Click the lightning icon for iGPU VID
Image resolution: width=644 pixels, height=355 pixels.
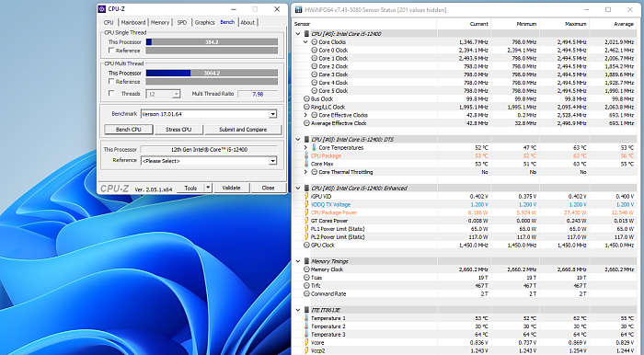click(306, 196)
